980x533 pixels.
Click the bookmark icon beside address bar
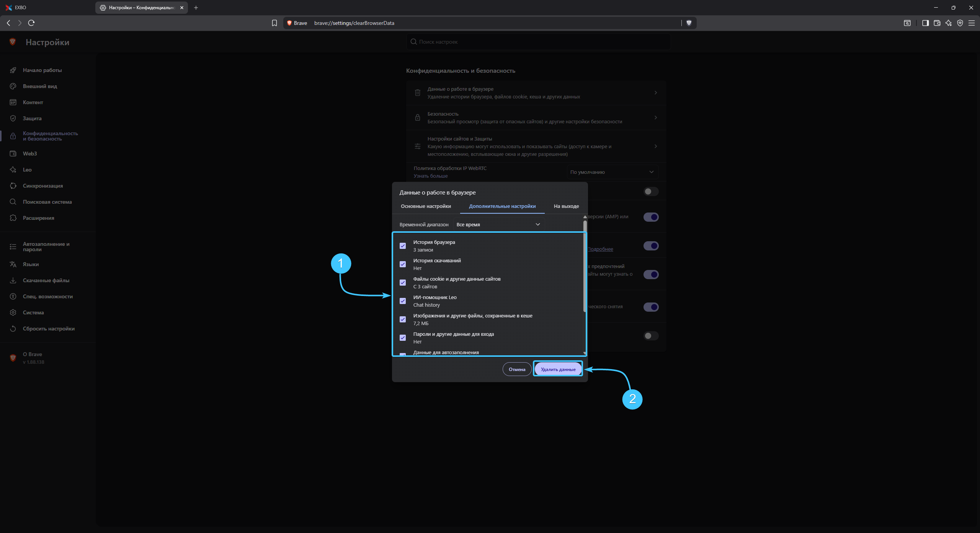tap(274, 23)
